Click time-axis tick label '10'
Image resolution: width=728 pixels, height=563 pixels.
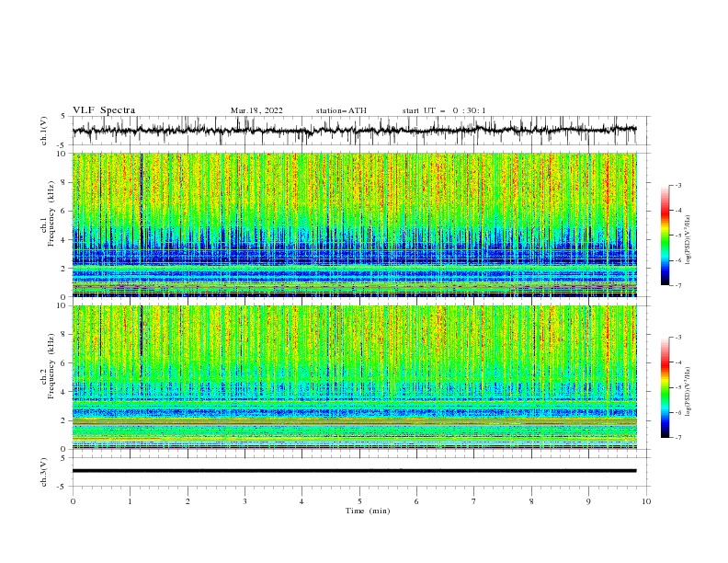coord(646,501)
